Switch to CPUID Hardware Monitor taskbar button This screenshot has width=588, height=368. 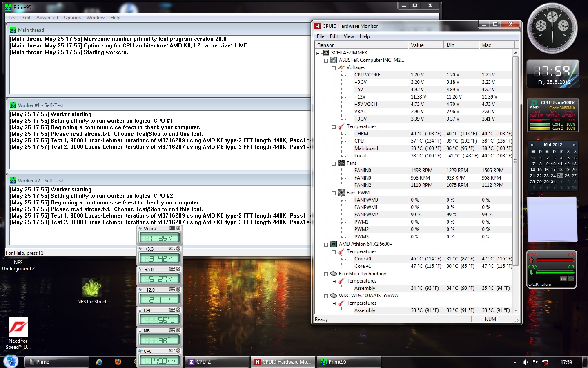point(283,362)
